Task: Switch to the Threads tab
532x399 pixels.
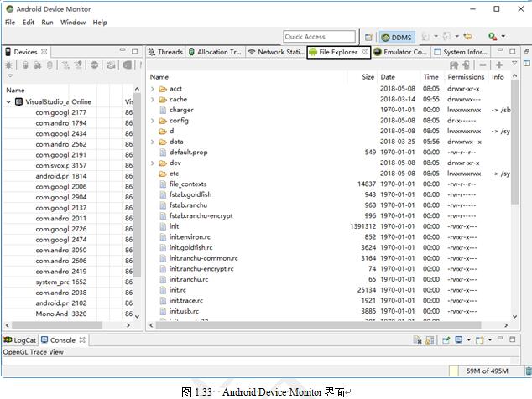Action: click(x=166, y=52)
